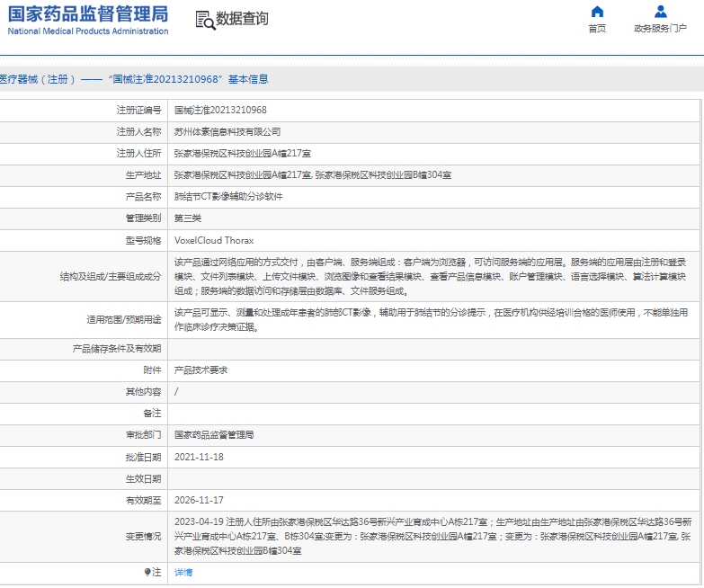
Task: Select product name 肺结节CT影像辅助分诊软件
Action: 228,197
